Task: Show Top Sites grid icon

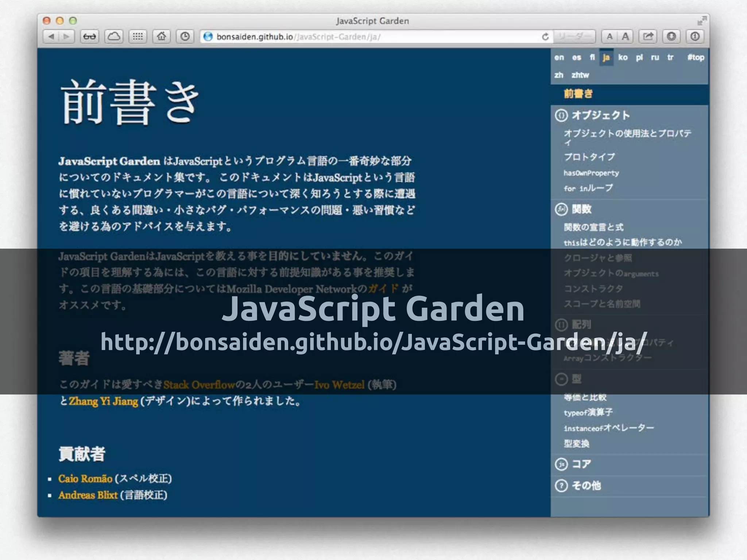Action: [138, 36]
